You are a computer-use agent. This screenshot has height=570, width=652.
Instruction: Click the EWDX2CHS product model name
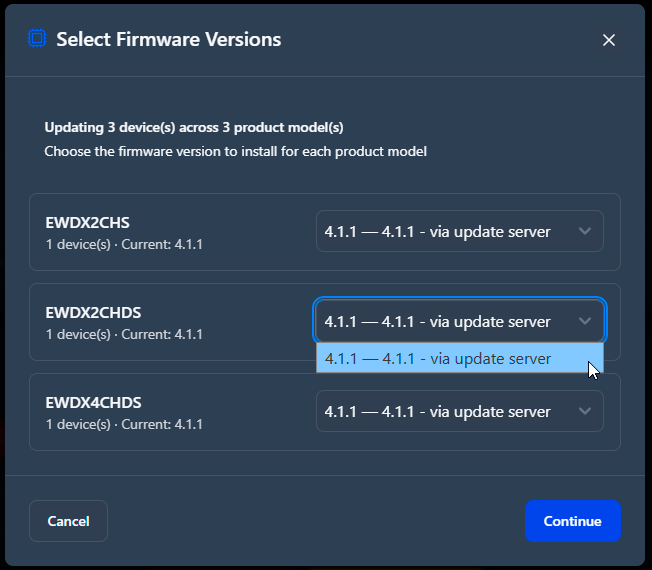(88, 223)
